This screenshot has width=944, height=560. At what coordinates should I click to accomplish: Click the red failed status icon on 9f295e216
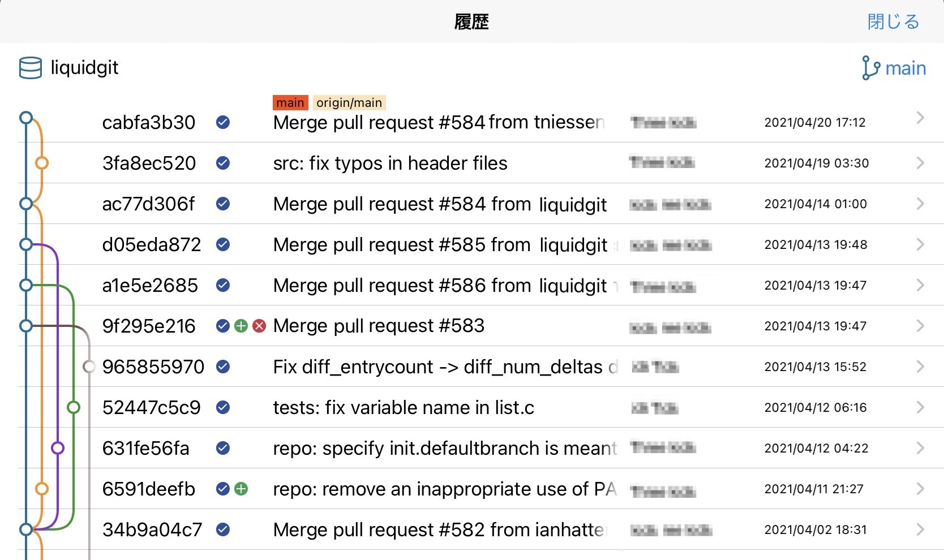tap(259, 326)
